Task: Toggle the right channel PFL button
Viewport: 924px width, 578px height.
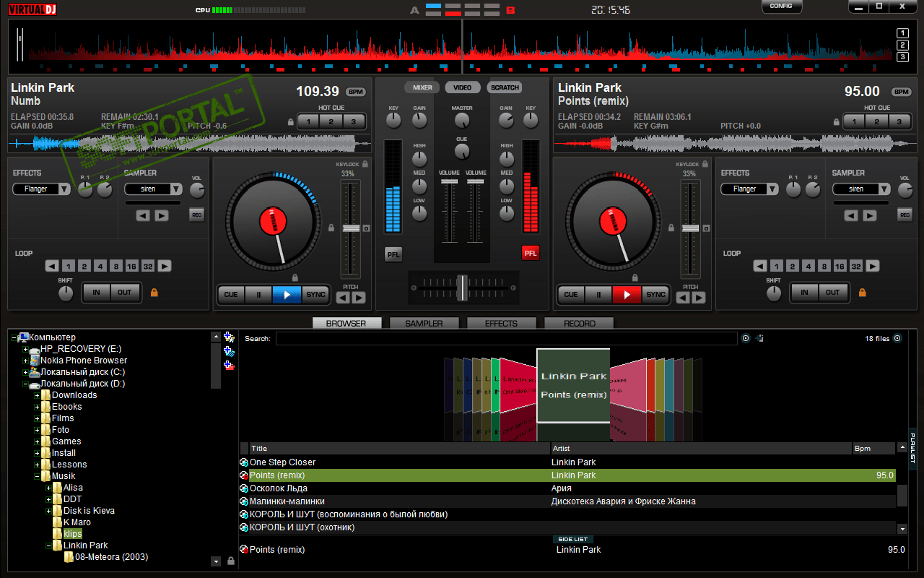Action: 531,253
